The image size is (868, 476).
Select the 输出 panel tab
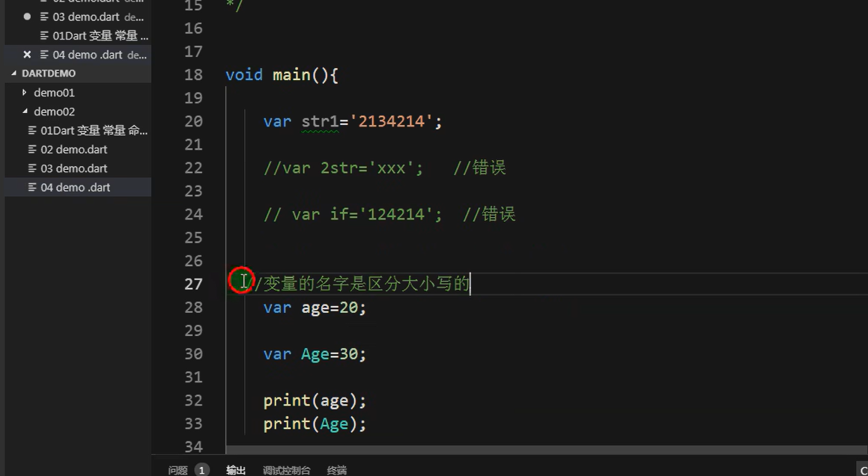[x=235, y=469]
